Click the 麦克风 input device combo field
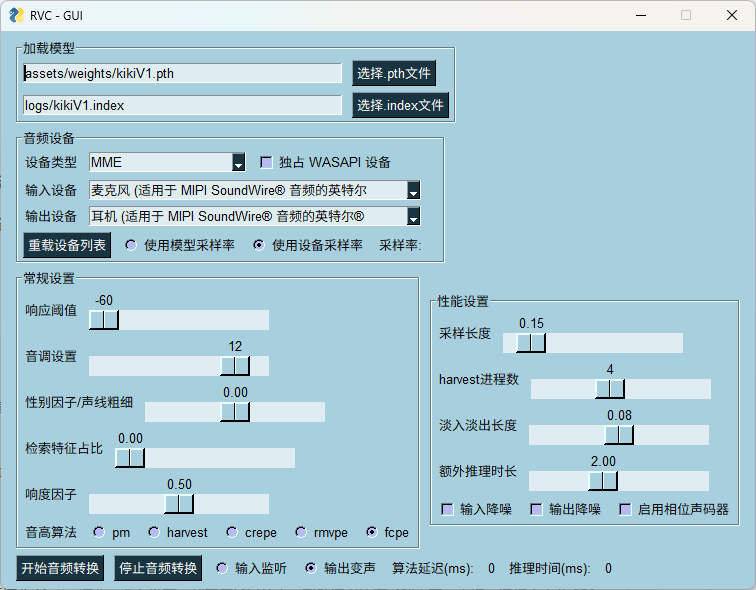 [255, 190]
